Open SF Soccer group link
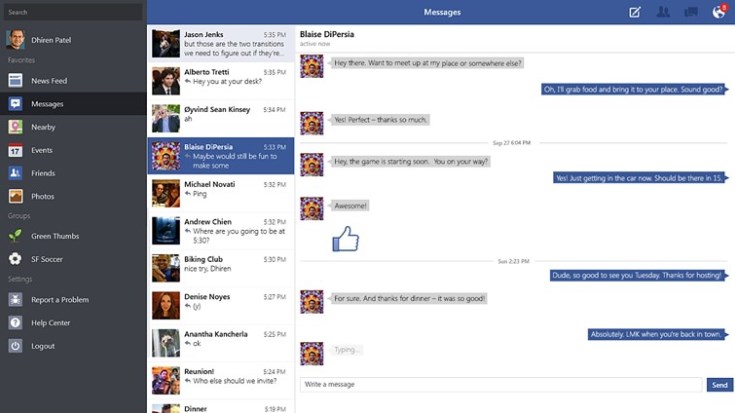The image size is (735, 413). tap(47, 259)
